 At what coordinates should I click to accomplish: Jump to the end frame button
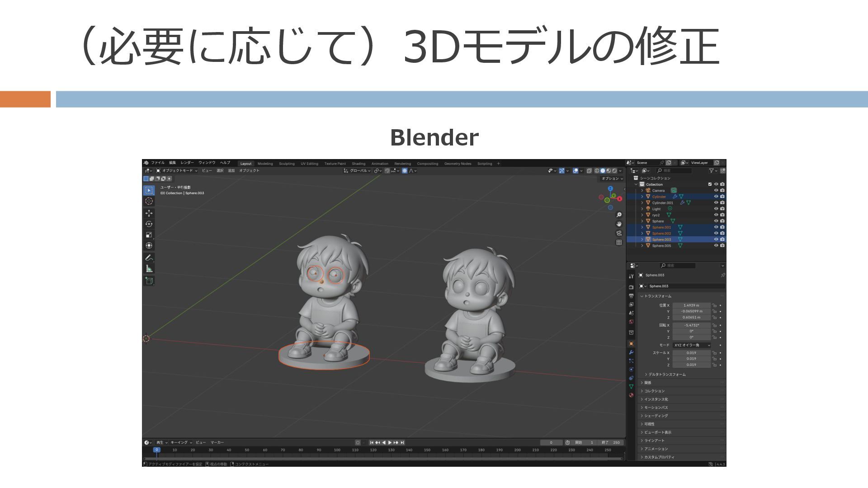(x=402, y=443)
